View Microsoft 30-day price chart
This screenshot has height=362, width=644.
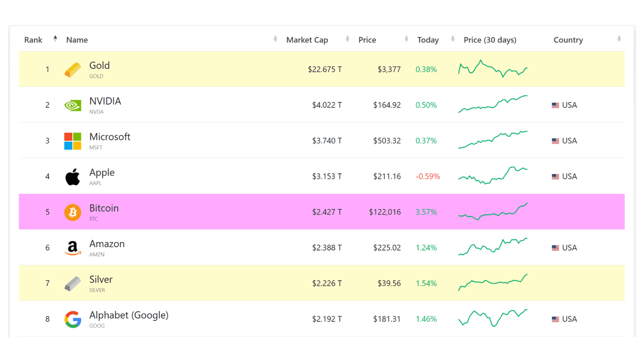point(493,140)
